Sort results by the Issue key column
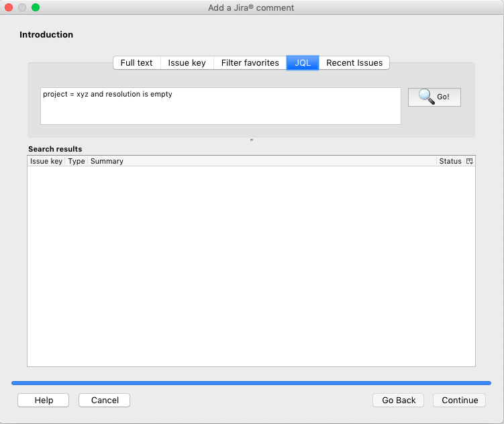504x424 pixels. click(x=46, y=161)
